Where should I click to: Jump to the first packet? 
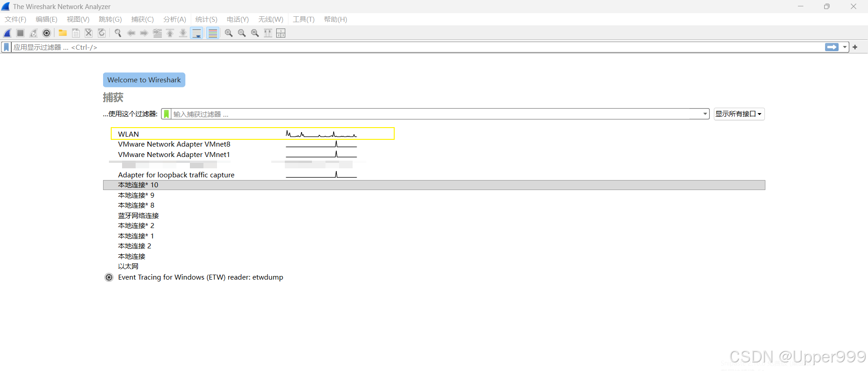170,33
